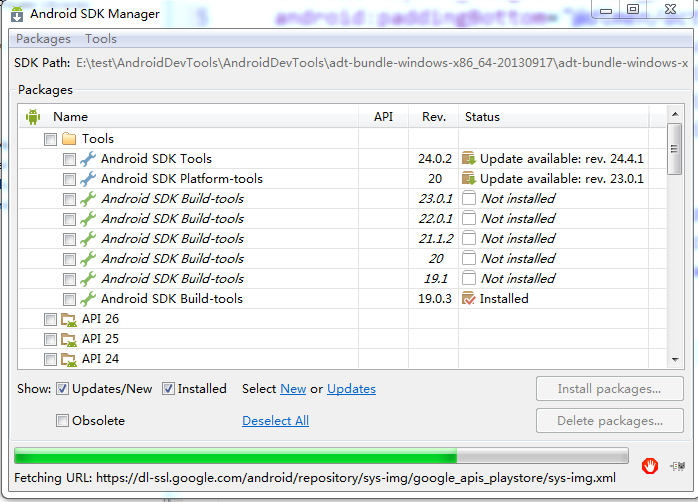This screenshot has height=502, width=698.
Task: Check the Build-tools 21.1.2 checkbox
Action: pos(69,239)
